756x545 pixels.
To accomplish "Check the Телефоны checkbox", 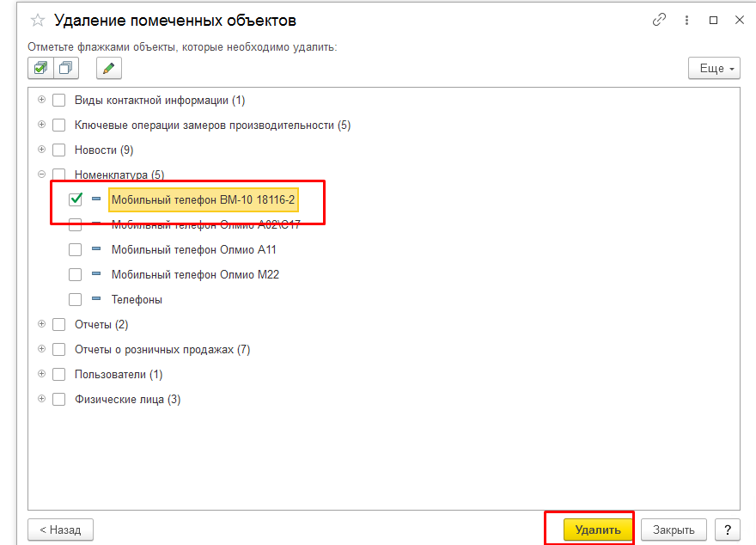I will (x=76, y=299).
